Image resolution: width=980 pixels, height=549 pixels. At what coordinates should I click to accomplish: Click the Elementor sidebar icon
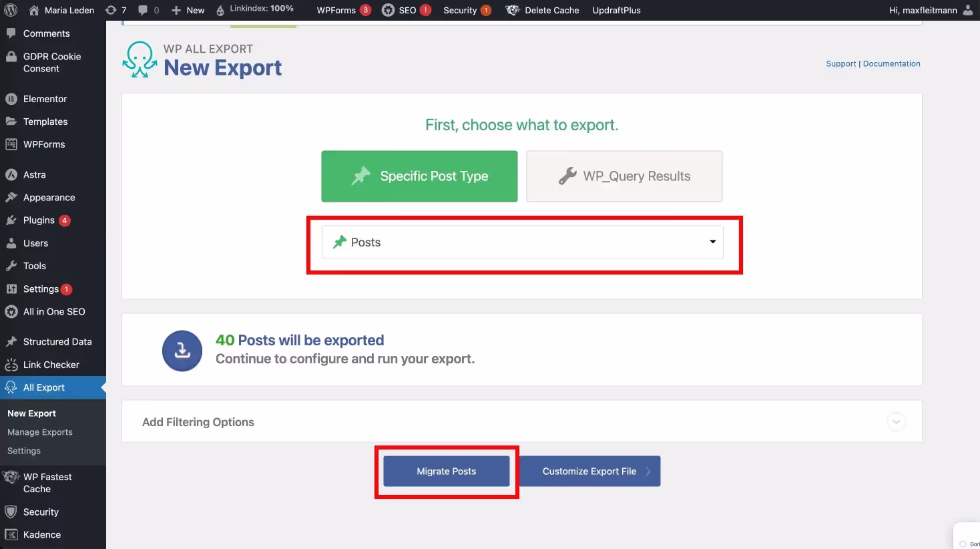click(11, 99)
